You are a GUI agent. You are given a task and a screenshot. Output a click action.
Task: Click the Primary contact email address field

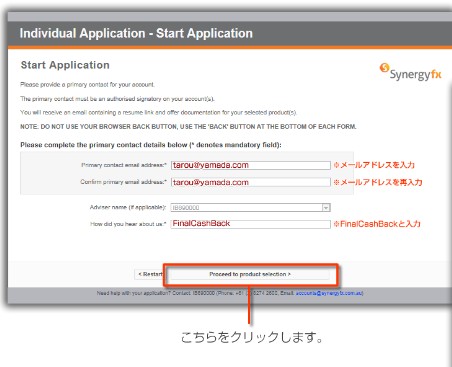tap(251, 165)
